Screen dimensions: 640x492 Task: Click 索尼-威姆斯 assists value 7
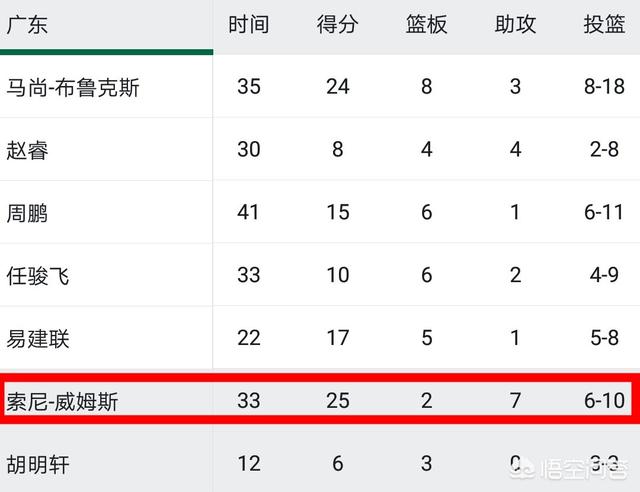pos(515,401)
